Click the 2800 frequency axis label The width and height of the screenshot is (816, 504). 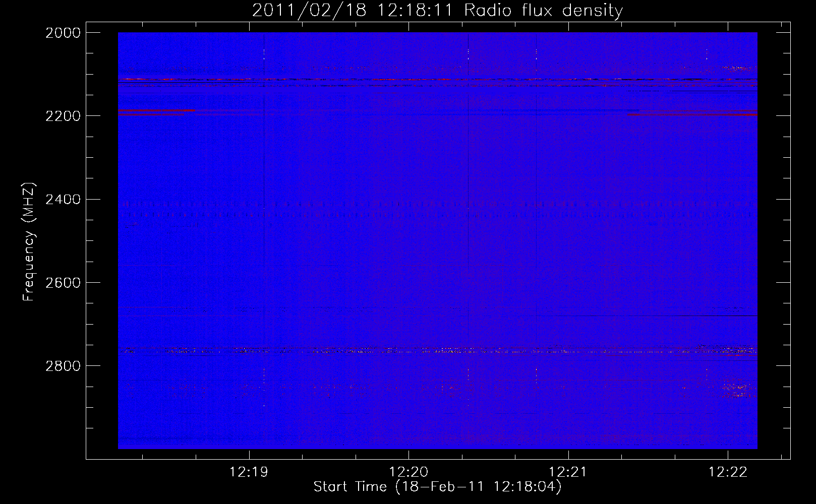point(63,366)
